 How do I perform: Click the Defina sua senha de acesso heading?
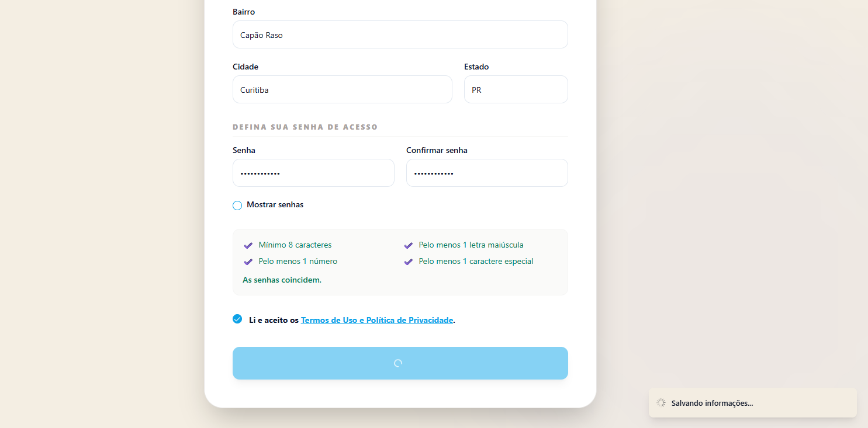[x=305, y=127]
